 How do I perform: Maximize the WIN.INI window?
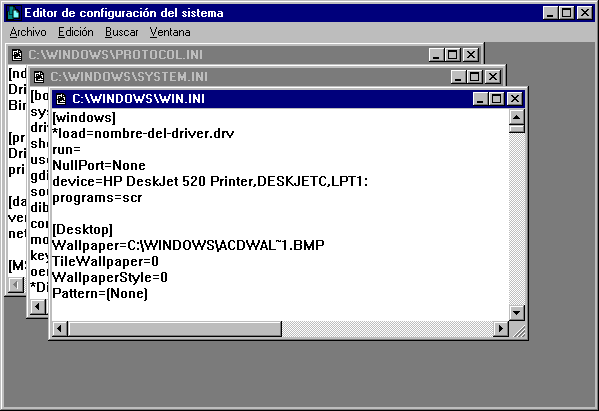(x=496, y=99)
